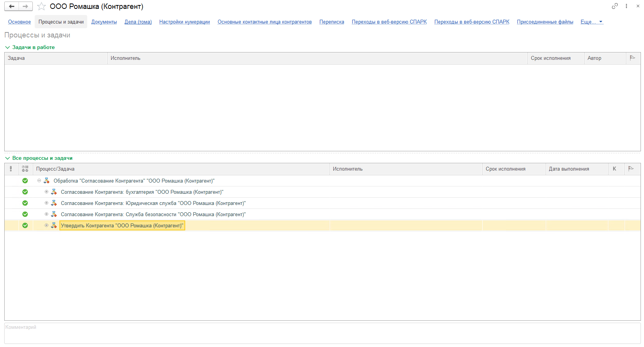
Task: Open the Документы tab
Action: coord(104,22)
